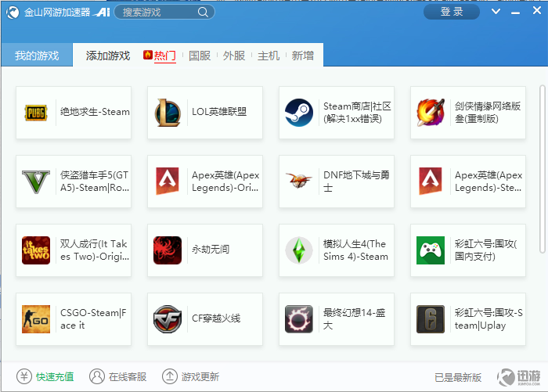Click the GTA5 V logo icon
The image size is (548, 392).
[x=36, y=182]
